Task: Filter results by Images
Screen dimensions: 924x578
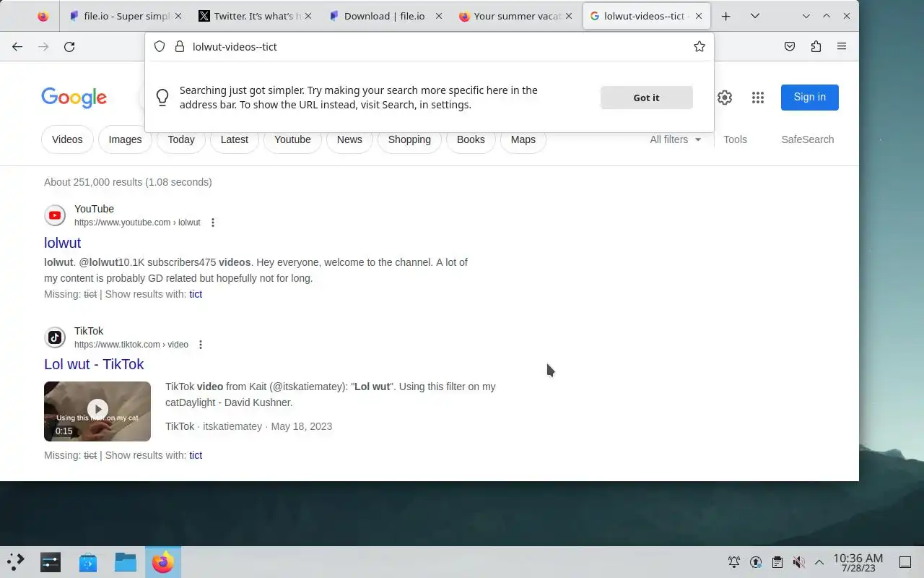Action: [125, 139]
